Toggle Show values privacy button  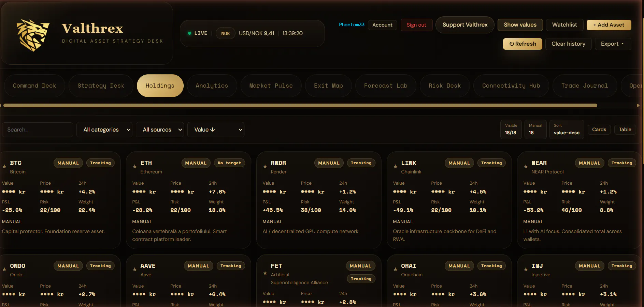point(520,25)
